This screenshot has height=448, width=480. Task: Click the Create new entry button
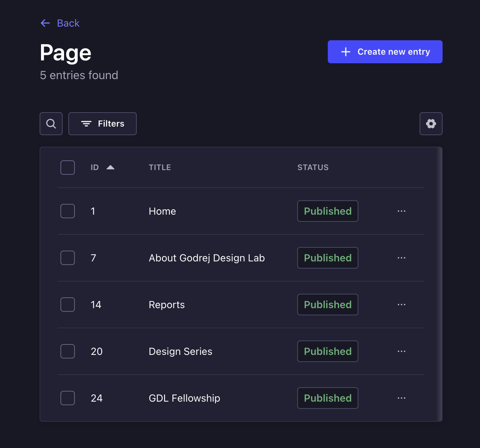point(385,51)
